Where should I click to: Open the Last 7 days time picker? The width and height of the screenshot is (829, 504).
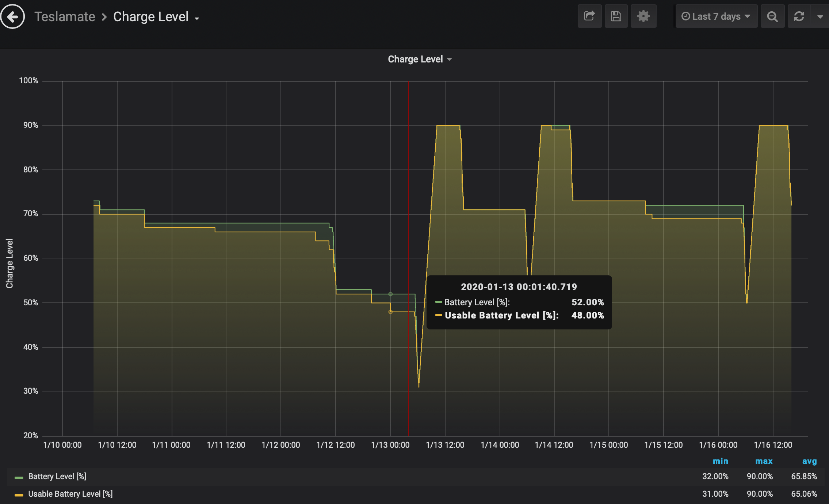click(x=716, y=16)
